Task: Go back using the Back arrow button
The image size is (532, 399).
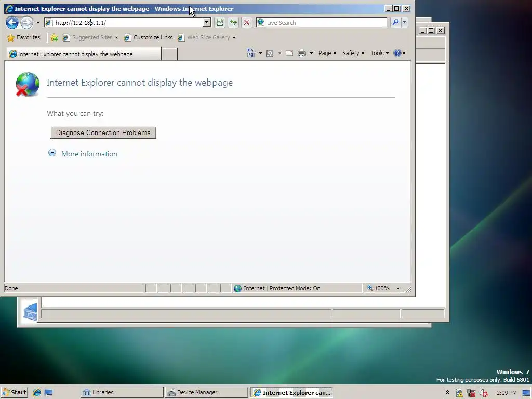Action: [12, 23]
